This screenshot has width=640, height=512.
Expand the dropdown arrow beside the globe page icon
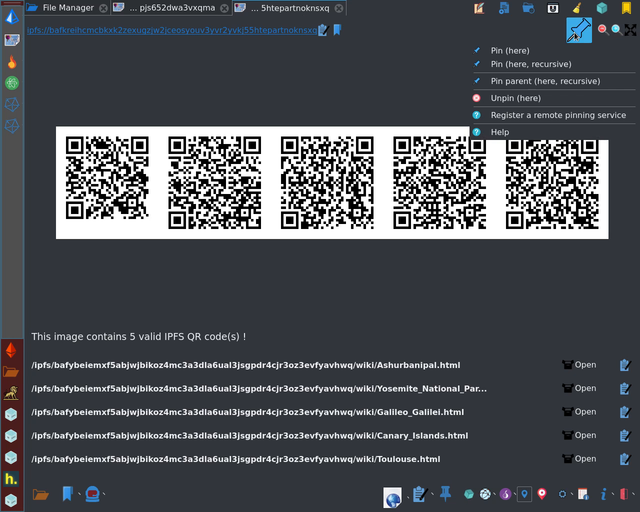point(408,496)
